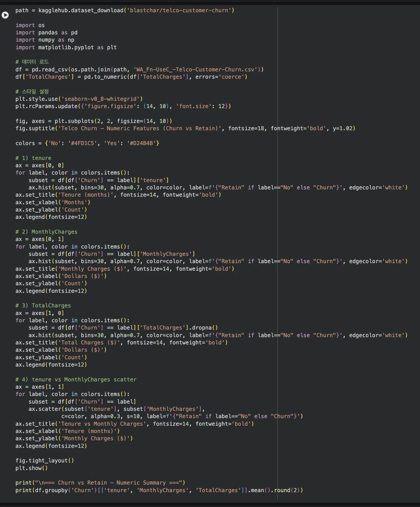Click the ax.scatter call line
Image resolution: width=420 pixels, height=507 pixels.
pyautogui.click(x=117, y=409)
